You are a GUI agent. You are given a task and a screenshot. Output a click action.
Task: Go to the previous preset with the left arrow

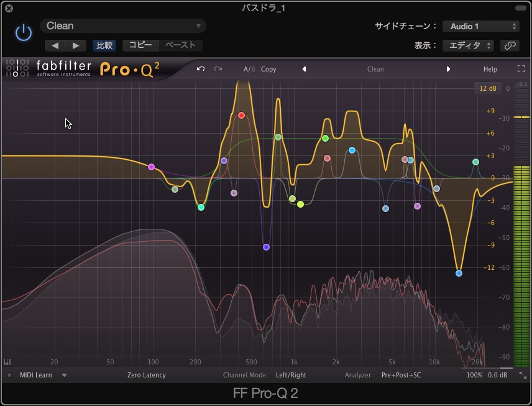pos(55,45)
